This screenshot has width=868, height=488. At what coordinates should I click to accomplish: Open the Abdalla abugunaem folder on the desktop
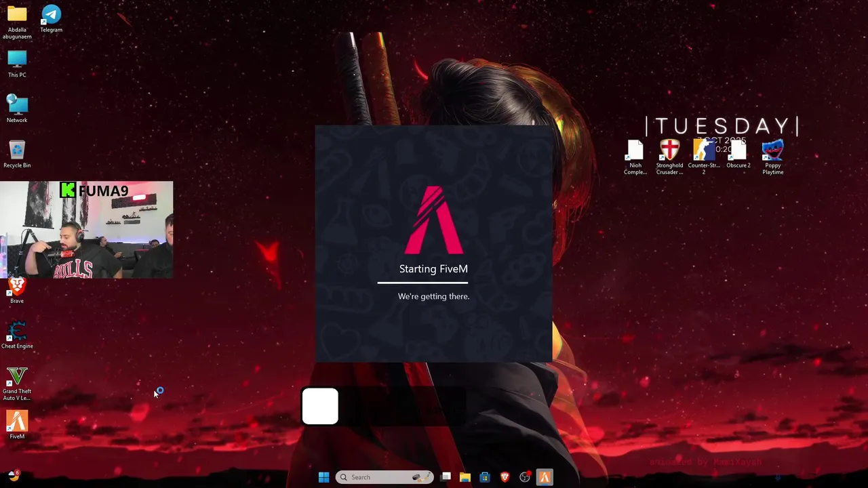tap(17, 22)
